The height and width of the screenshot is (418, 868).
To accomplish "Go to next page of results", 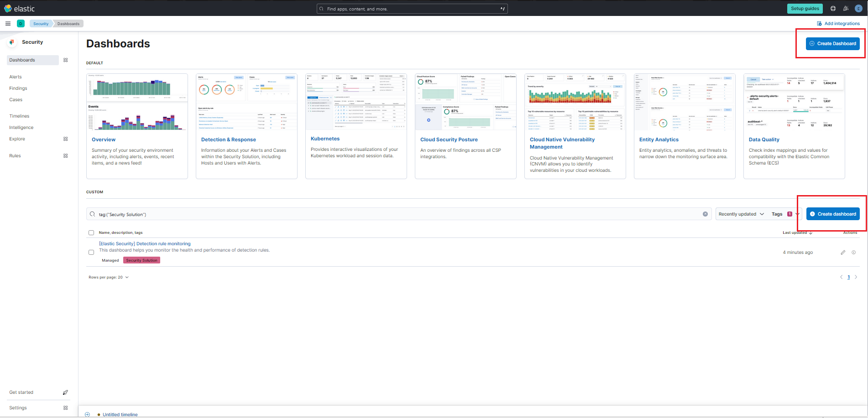I will click(856, 277).
